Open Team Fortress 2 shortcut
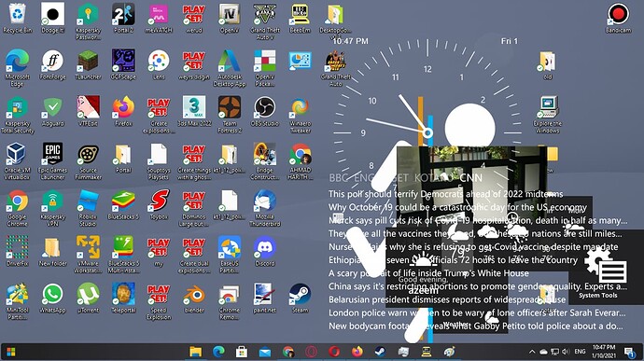 tap(230, 115)
